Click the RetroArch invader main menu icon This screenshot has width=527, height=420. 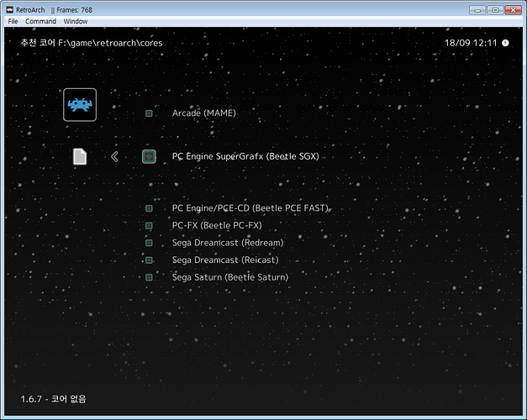click(80, 105)
